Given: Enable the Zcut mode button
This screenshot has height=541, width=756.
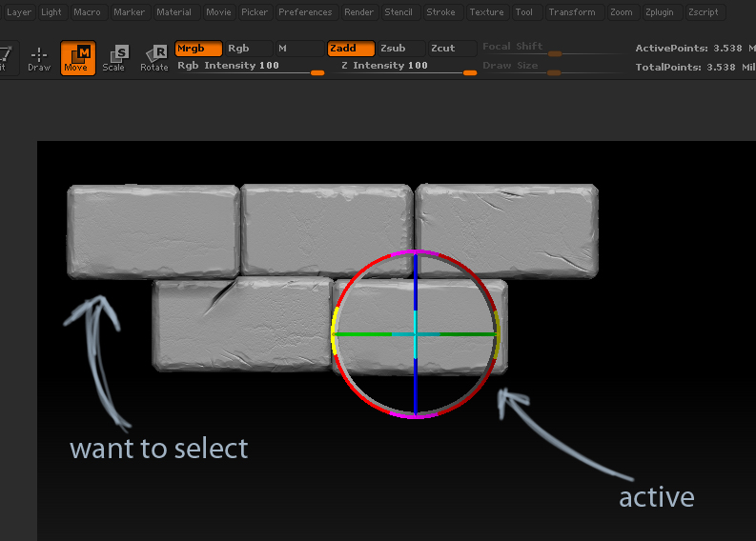Looking at the screenshot, I should point(452,49).
